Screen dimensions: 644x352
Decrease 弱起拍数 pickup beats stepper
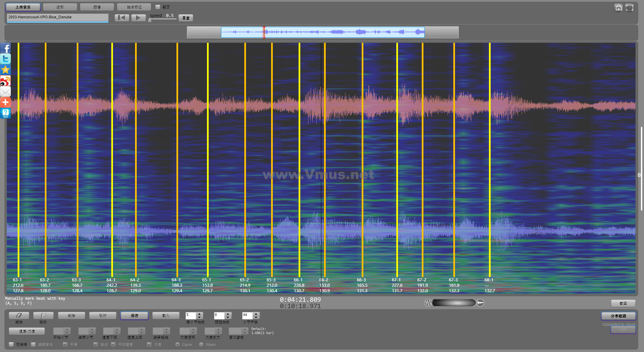coord(228,318)
